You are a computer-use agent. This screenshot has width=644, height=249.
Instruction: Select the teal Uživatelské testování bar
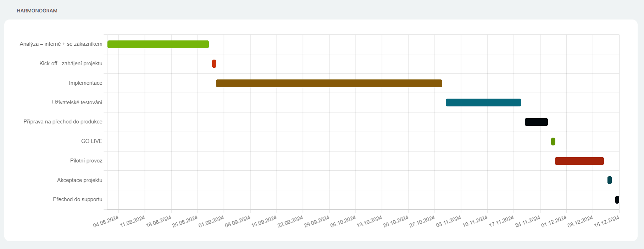click(483, 103)
